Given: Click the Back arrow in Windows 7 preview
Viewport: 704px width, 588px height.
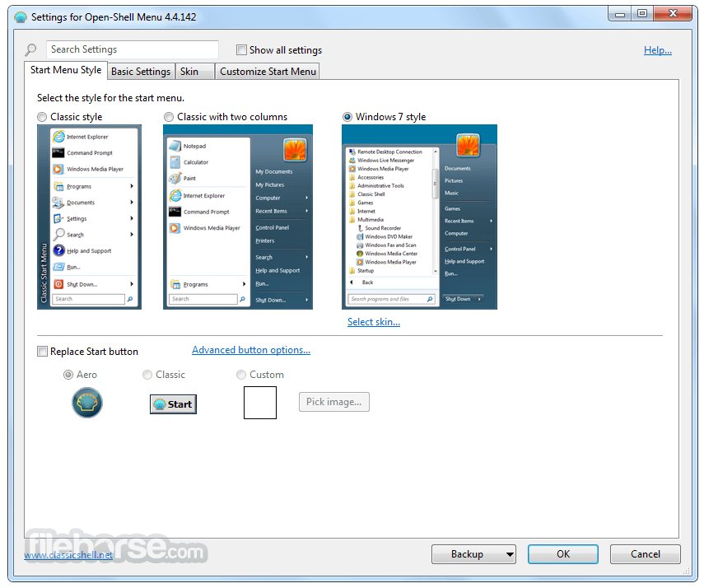Looking at the screenshot, I should point(352,282).
